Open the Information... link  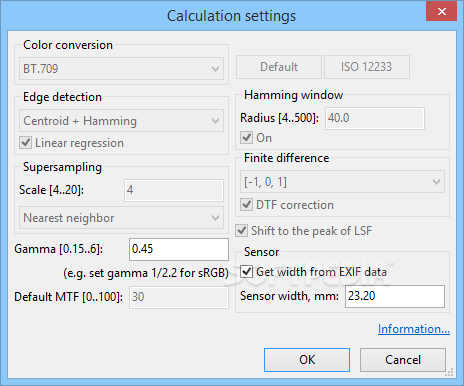[x=414, y=329]
